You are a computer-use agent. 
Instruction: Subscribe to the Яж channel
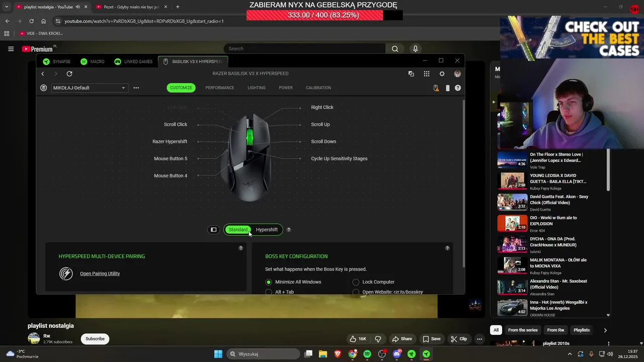click(x=95, y=339)
